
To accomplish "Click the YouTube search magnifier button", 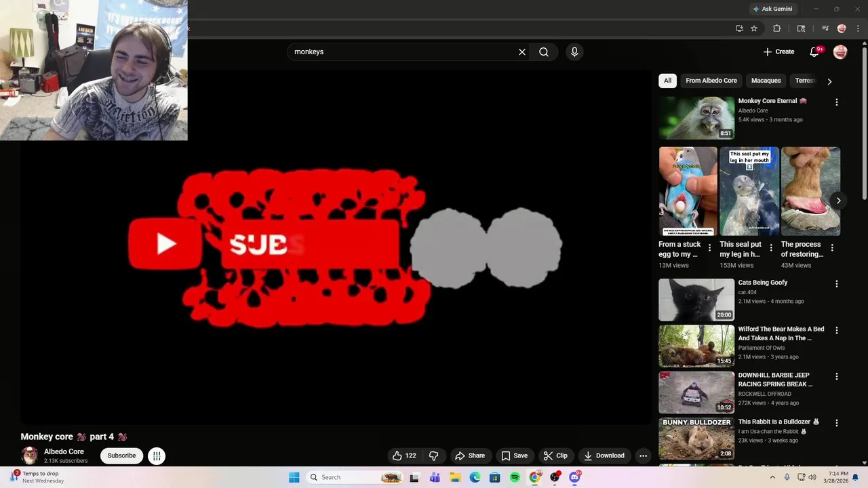I will 544,52.
